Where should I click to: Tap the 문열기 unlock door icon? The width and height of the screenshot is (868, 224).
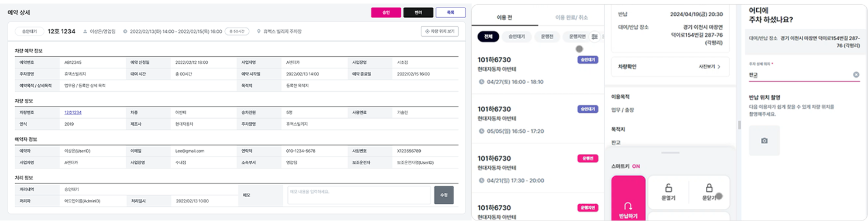(x=668, y=188)
